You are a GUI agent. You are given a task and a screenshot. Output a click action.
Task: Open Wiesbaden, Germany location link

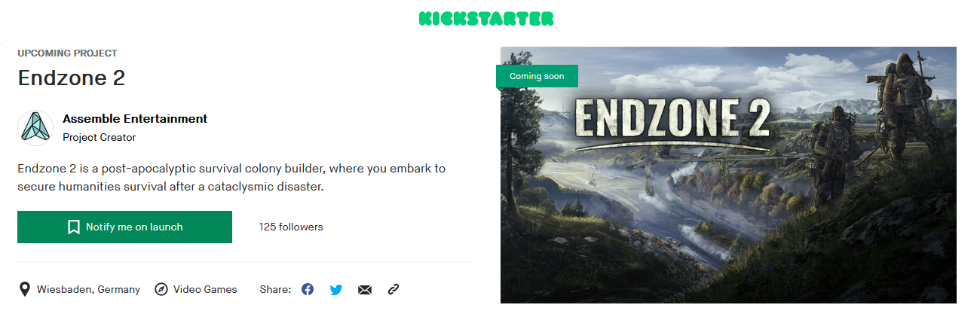point(88,289)
